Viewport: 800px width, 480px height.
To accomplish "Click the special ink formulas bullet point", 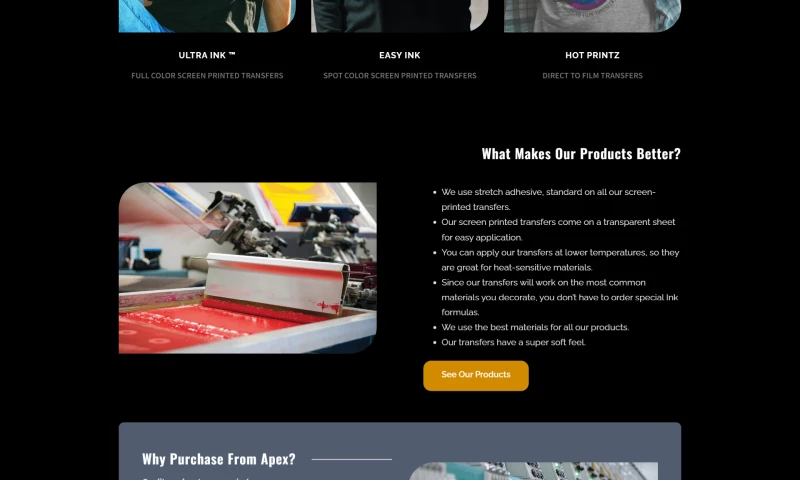I will [560, 297].
